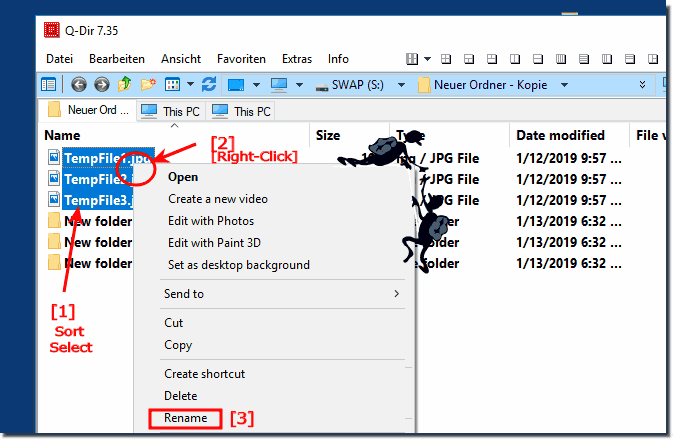673x440 pixels.
Task: Refresh the file list
Action: click(209, 84)
